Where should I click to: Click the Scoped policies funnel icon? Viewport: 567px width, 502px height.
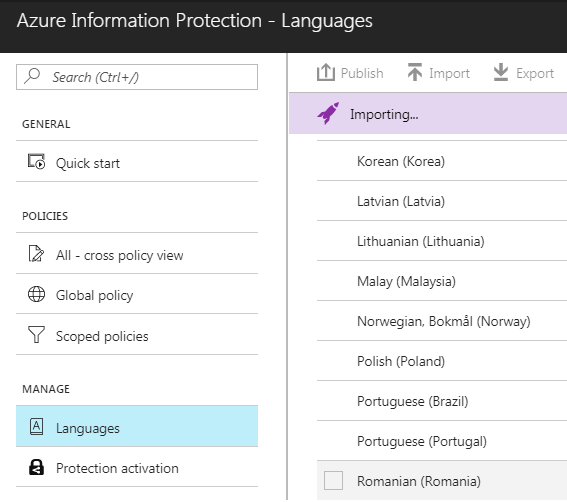(37, 335)
